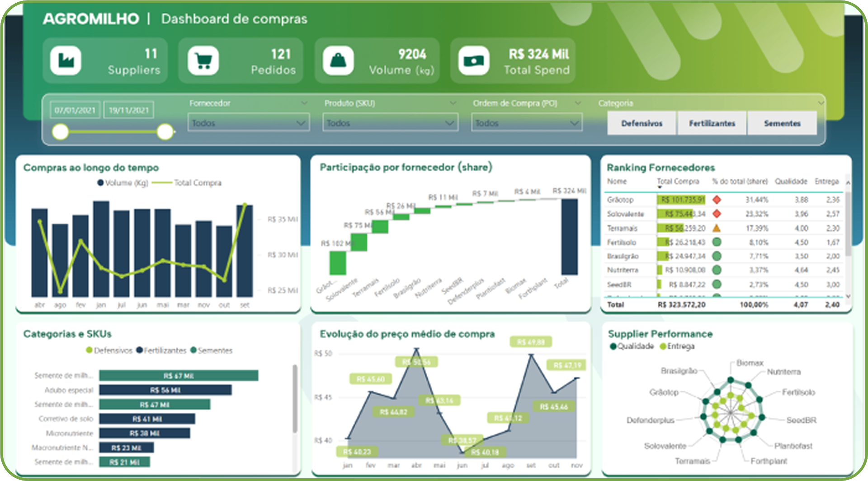Click scroll-up arrow in Ranking Fornecedores table

pyautogui.click(x=848, y=183)
